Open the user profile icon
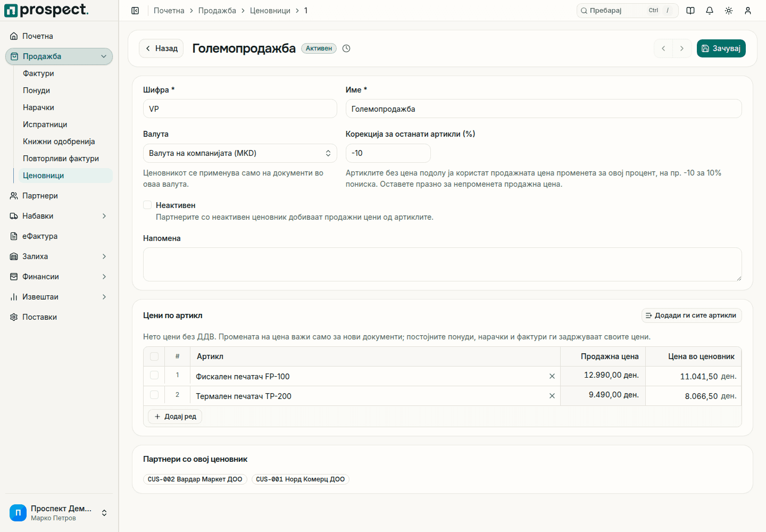The image size is (766, 532). (x=748, y=11)
